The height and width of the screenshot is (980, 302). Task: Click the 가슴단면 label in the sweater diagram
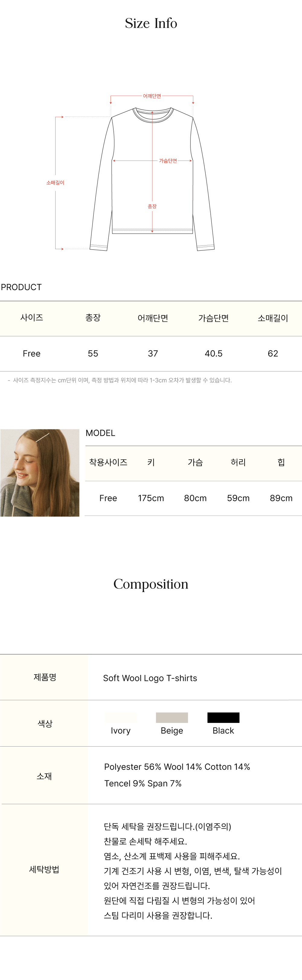click(x=168, y=161)
